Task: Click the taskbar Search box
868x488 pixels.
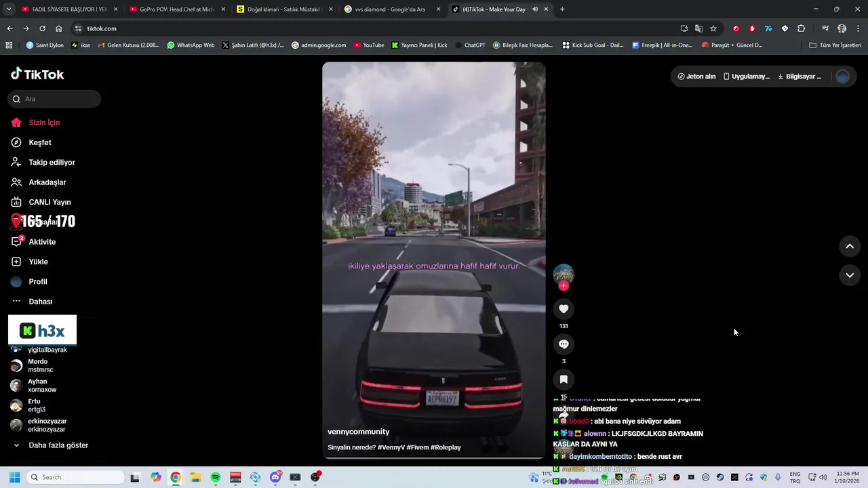Action: point(75,477)
